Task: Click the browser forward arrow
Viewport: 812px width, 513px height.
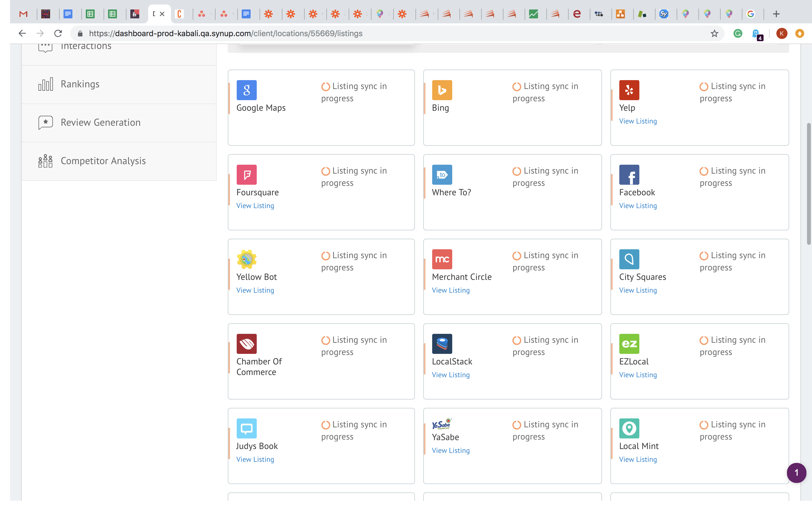Action: point(40,33)
